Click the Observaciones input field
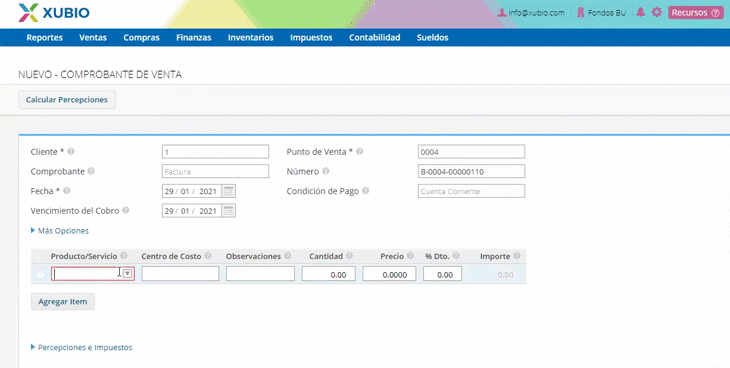The image size is (730, 368). point(260,274)
